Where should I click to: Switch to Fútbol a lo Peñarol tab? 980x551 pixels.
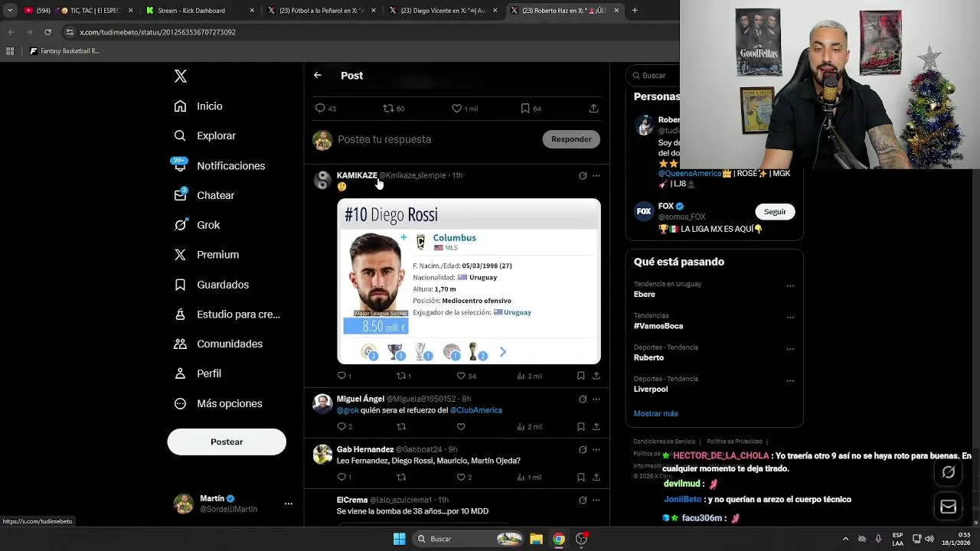[x=320, y=11]
